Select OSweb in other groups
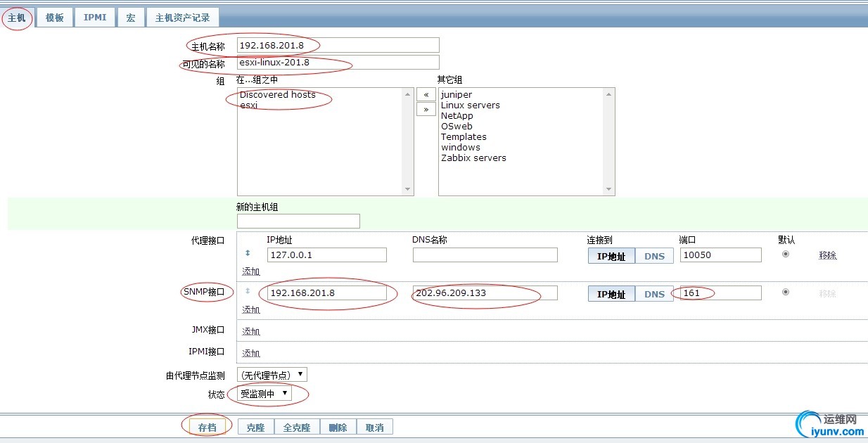 click(457, 126)
